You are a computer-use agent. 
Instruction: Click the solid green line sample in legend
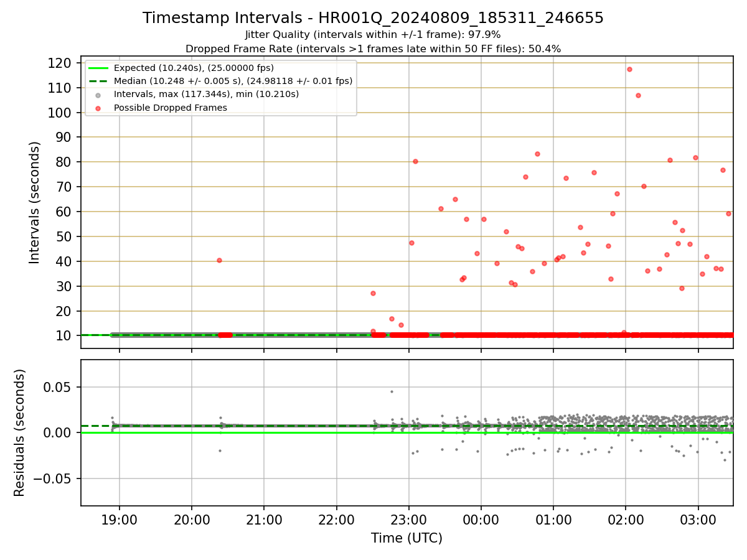coord(99,68)
